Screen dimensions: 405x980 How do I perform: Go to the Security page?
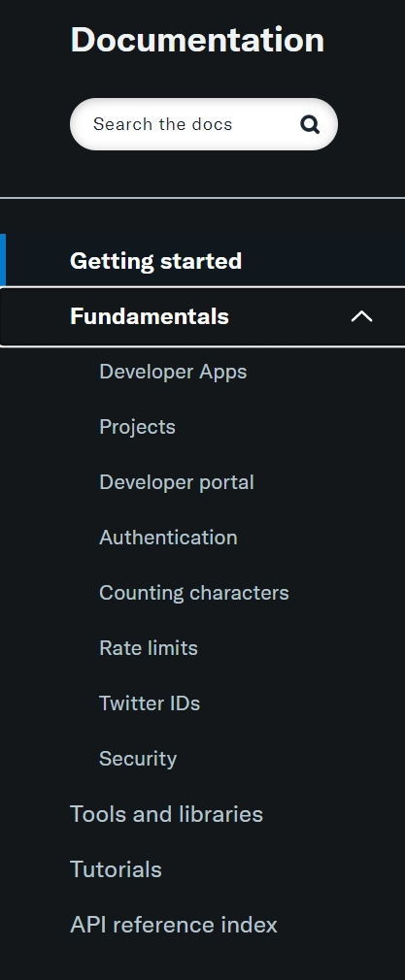[x=138, y=759]
